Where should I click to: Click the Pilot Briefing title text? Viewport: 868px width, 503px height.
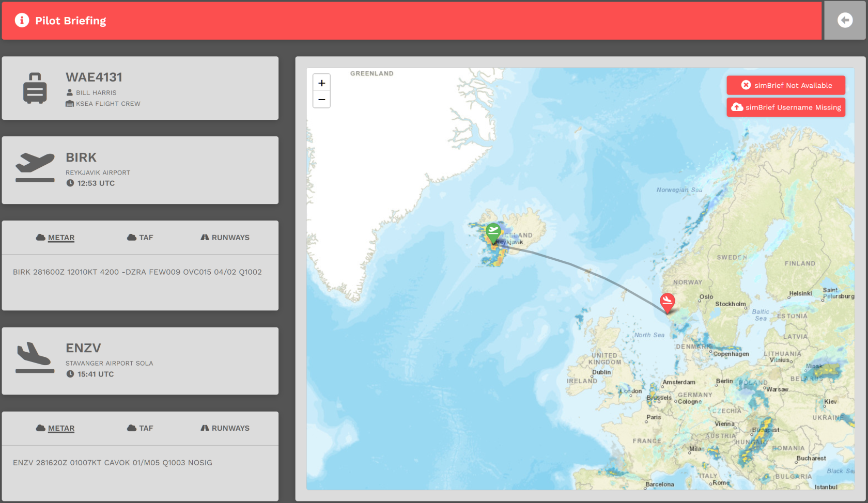(71, 21)
